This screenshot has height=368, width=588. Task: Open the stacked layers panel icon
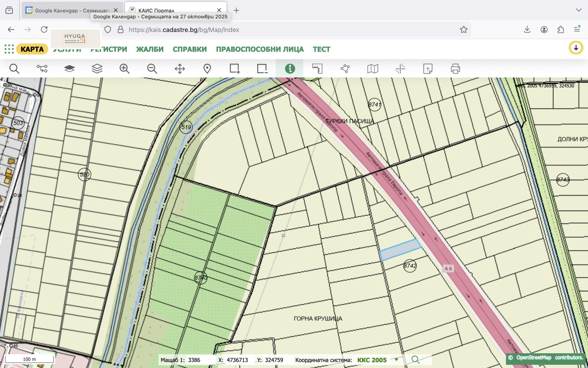(x=97, y=69)
